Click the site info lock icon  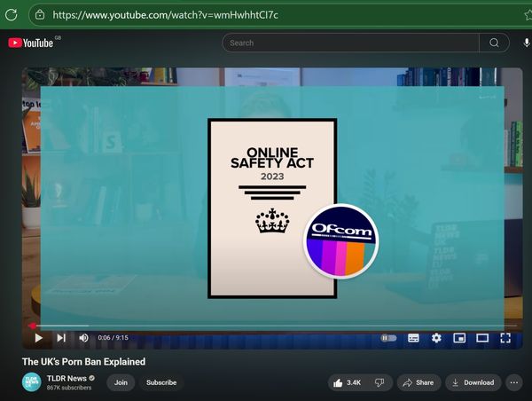pyautogui.click(x=40, y=14)
